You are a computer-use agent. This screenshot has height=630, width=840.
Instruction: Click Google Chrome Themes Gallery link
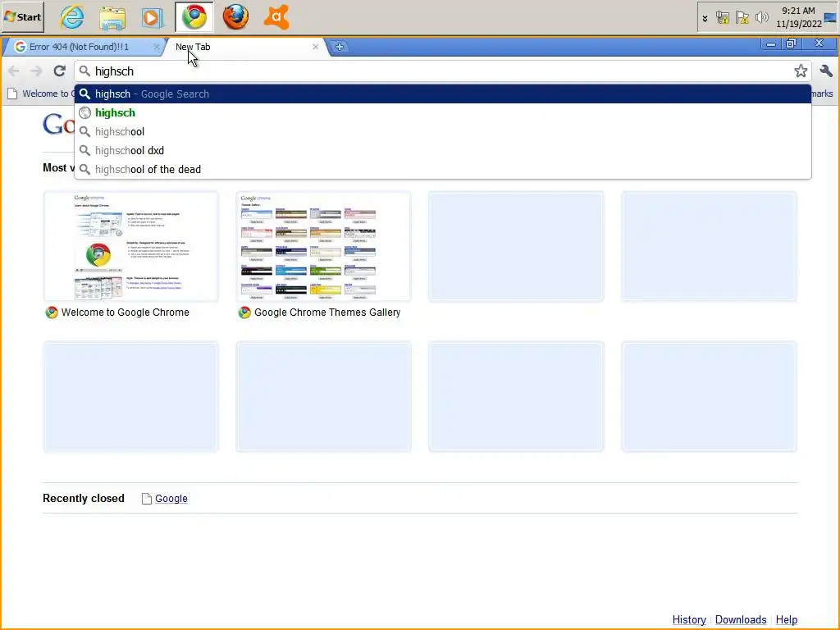tap(326, 313)
